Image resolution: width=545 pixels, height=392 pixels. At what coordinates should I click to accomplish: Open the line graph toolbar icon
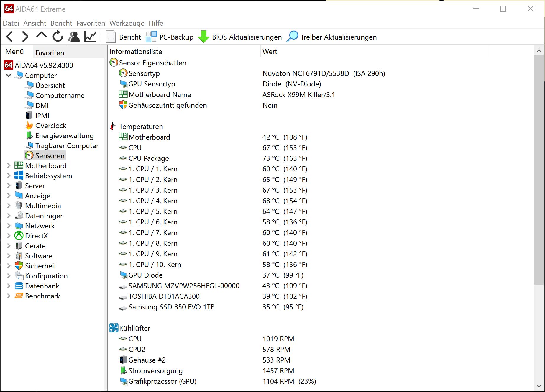(90, 37)
